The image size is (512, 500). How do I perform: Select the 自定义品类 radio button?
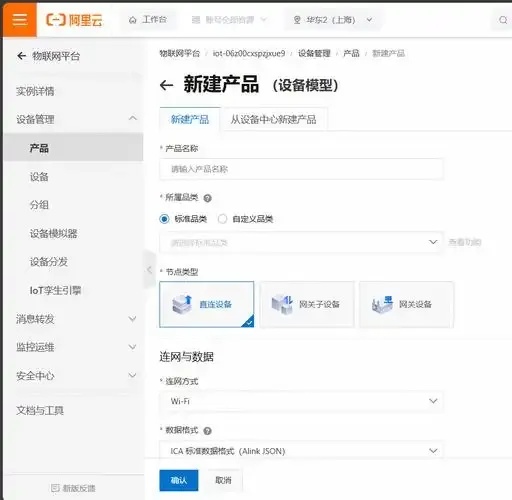[222, 219]
